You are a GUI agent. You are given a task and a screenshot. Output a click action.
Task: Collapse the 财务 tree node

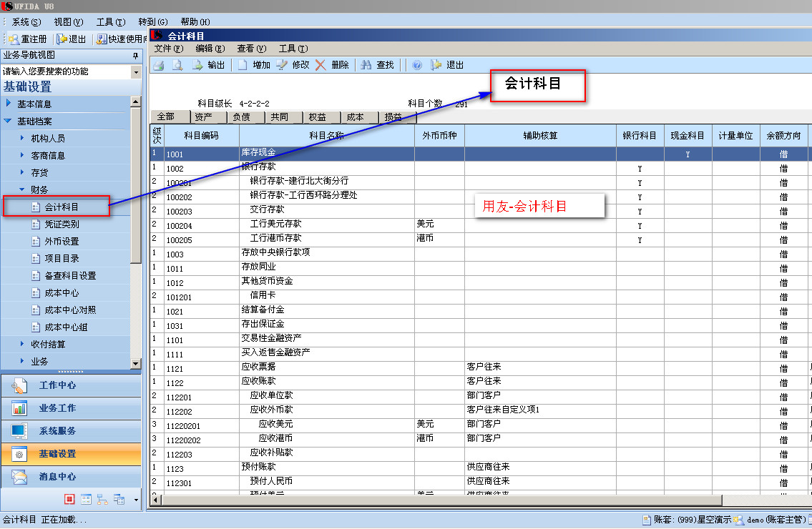pyautogui.click(x=22, y=190)
